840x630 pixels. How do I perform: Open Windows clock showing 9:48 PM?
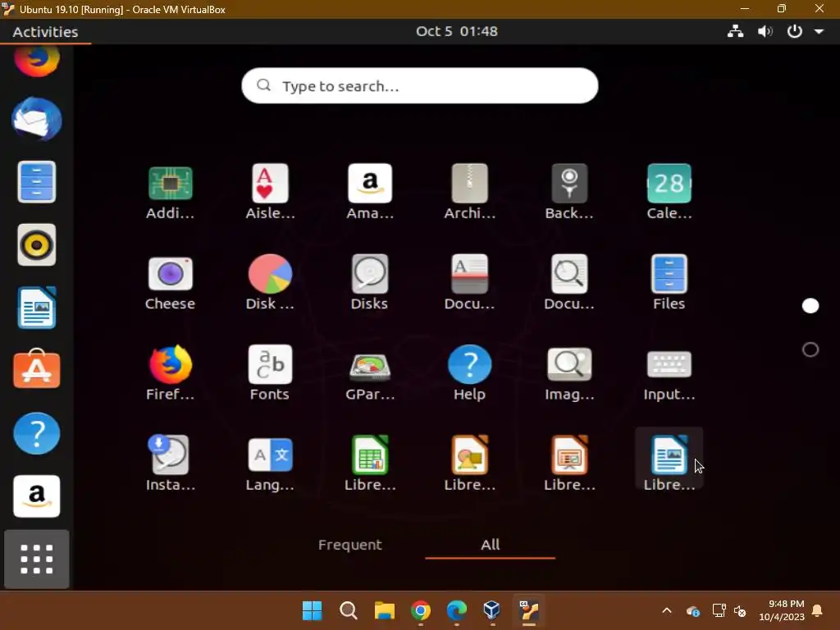(782, 610)
